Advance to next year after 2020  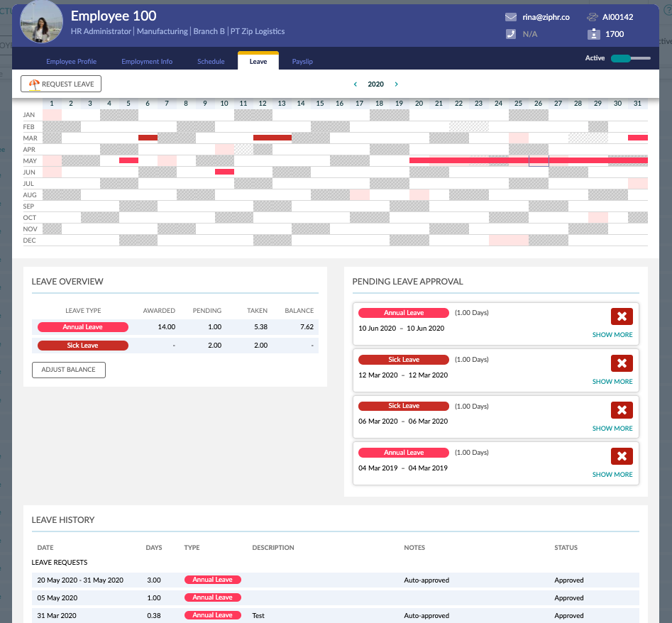(396, 84)
